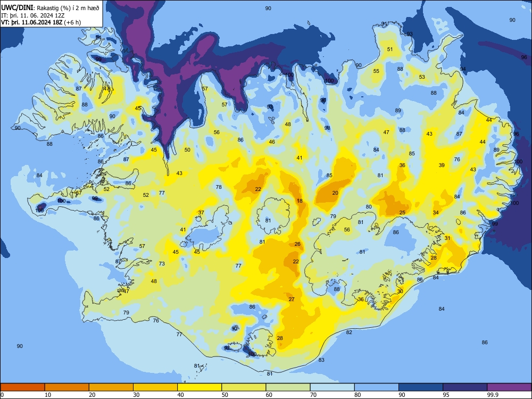532x399 pixels.
Task: Click the purple 99.9 legend swatch
Action: [509, 387]
